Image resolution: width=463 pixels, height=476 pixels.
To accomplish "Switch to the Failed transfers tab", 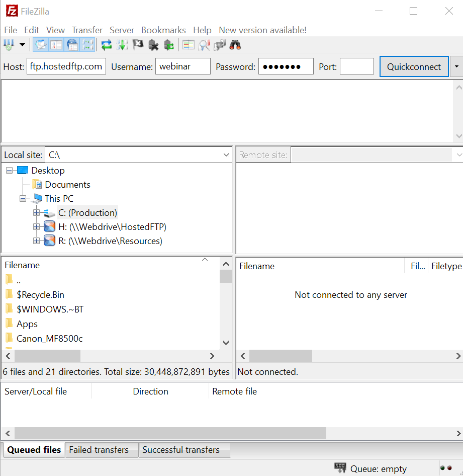I will [x=101, y=450].
